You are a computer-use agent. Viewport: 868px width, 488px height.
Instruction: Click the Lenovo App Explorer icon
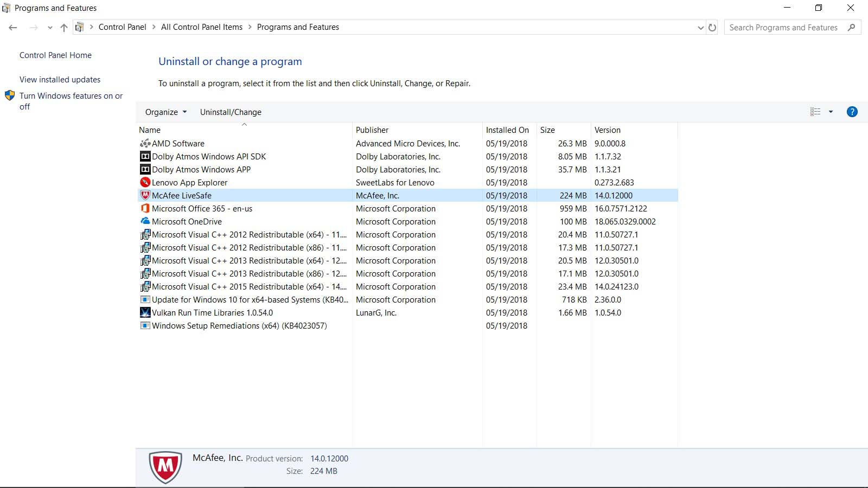pos(145,183)
